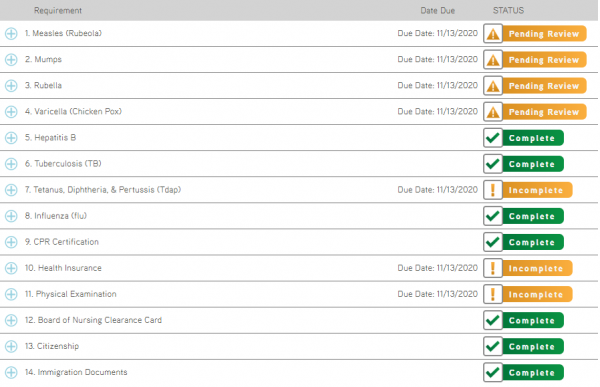Screen dimensions: 600x387
Task: Click the warning triangle icon for Varicella
Action: tap(493, 112)
